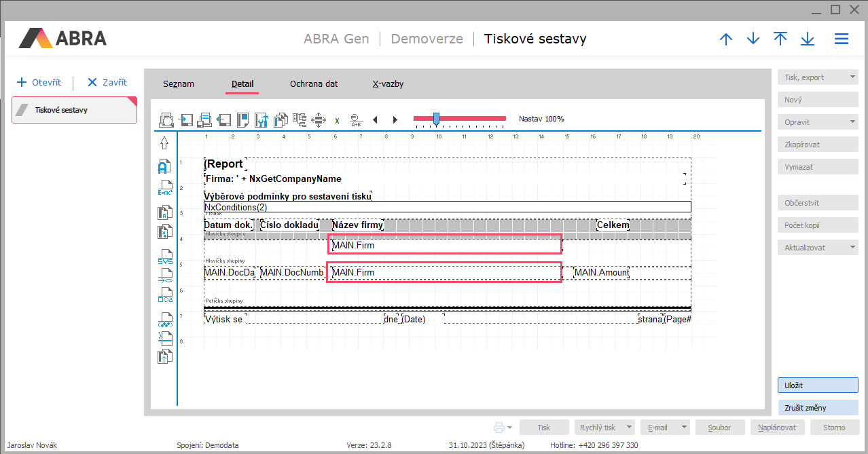This screenshot has width=868, height=454.
Task: Select the pages with down-arrow tool
Action: coord(164,231)
